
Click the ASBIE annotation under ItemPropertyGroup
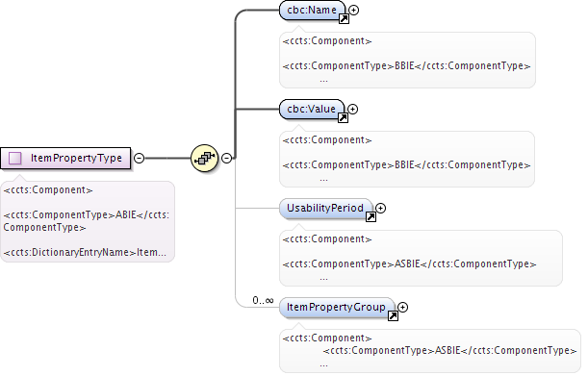pos(449,350)
